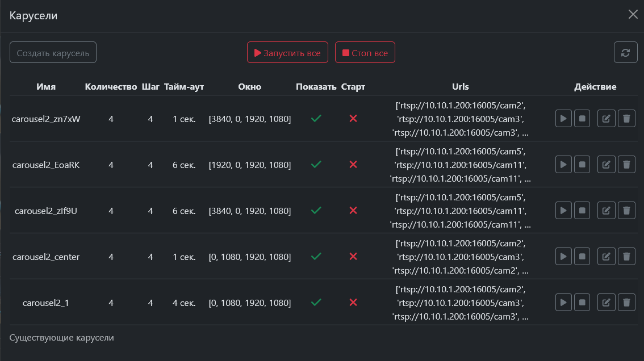Viewport: 644px width, 361px height.
Task: Delete the carousel2_center carousel
Action: (626, 257)
